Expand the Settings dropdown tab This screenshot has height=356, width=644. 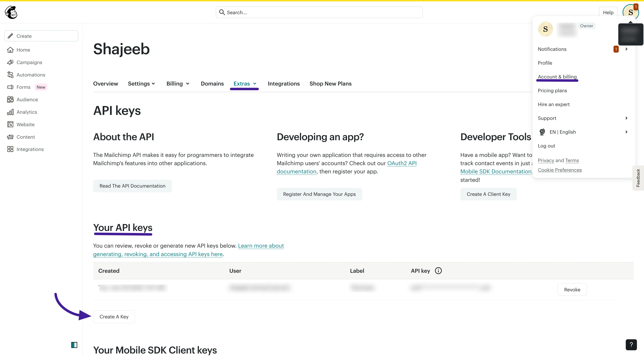[141, 84]
